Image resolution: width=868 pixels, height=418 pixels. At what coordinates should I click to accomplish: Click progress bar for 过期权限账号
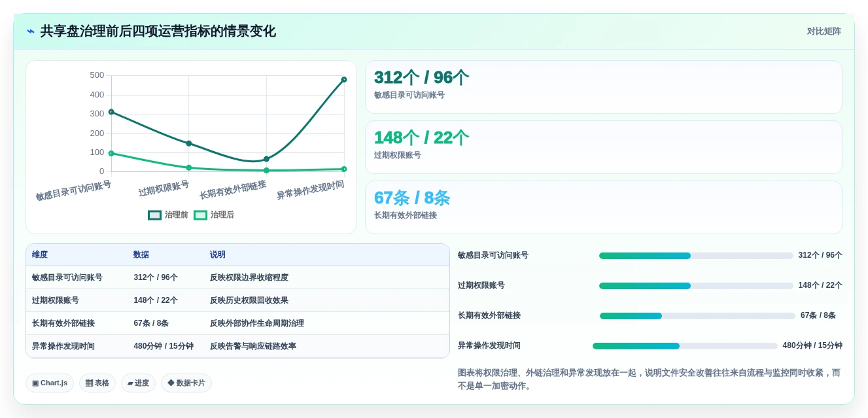696,286
